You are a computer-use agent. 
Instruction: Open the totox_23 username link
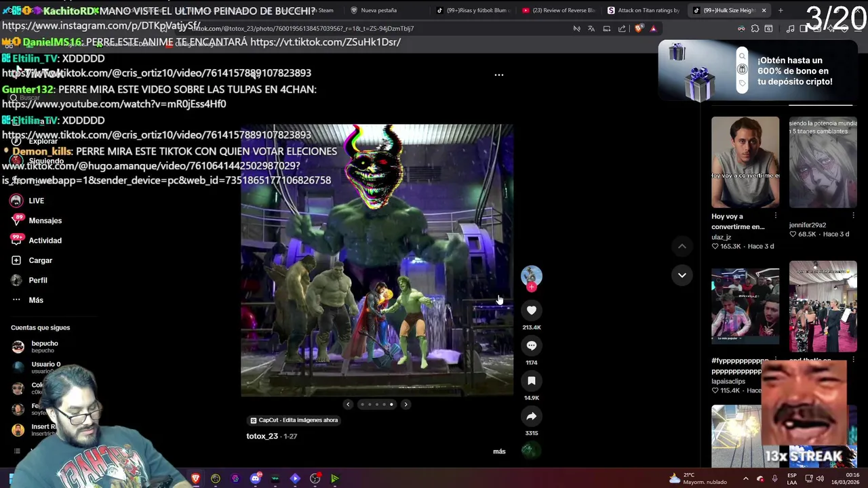point(262,436)
